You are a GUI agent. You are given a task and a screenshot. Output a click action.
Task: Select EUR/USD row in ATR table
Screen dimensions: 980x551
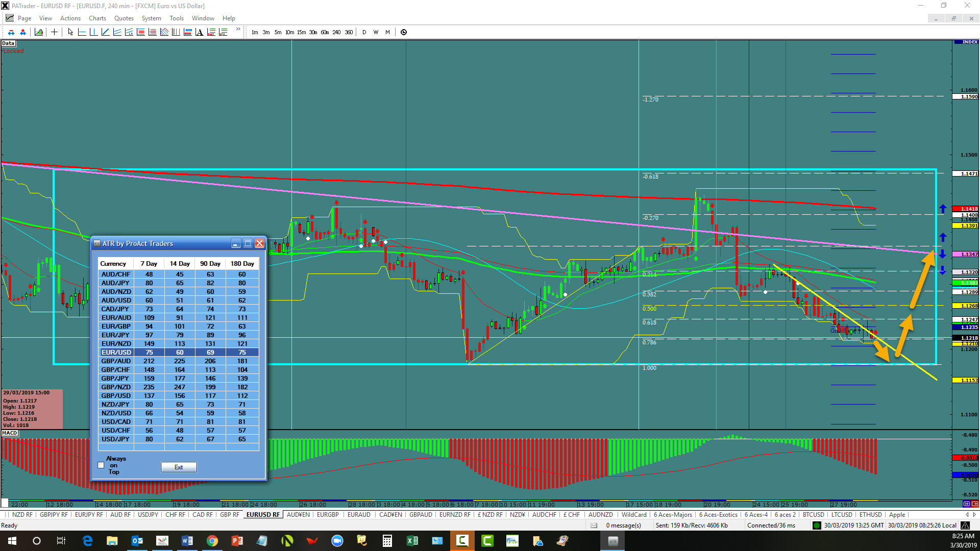[179, 352]
